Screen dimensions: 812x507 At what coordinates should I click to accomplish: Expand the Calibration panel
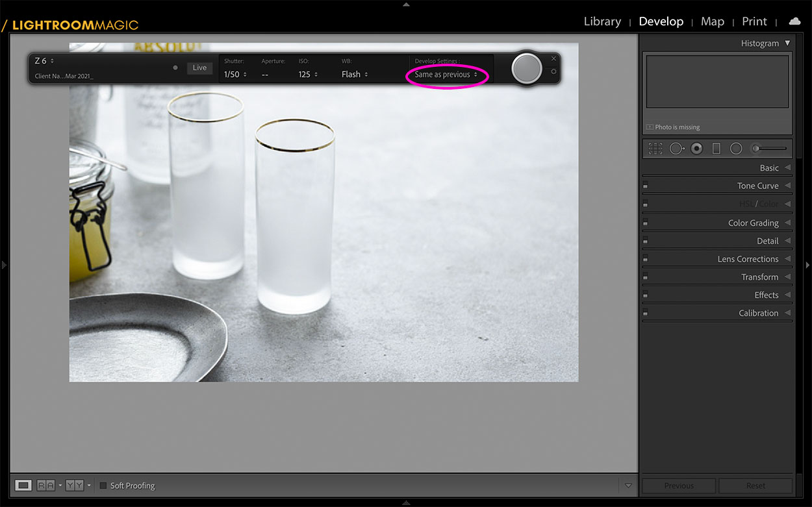pyautogui.click(x=787, y=313)
